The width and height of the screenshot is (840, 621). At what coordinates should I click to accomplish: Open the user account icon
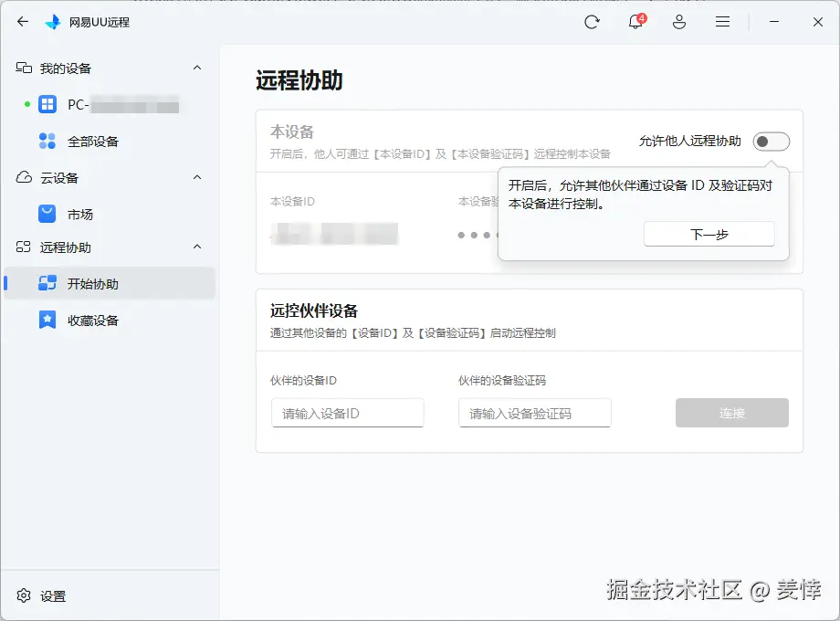[x=678, y=23]
